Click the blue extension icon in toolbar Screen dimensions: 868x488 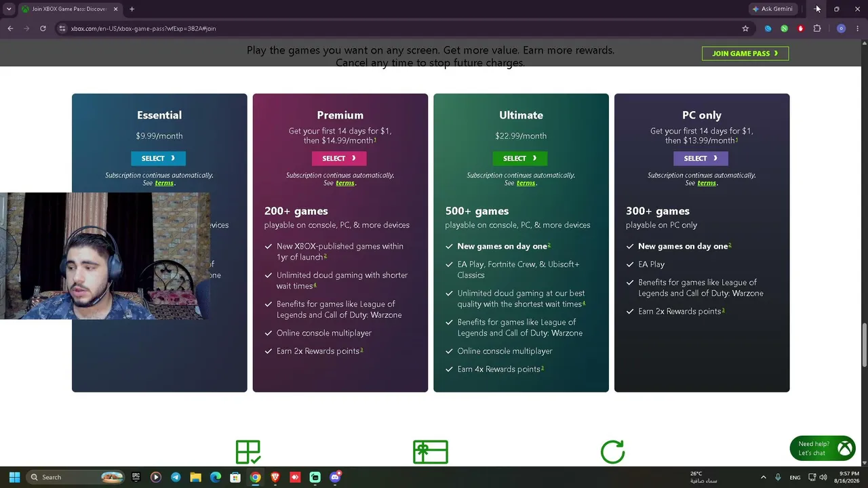768,28
